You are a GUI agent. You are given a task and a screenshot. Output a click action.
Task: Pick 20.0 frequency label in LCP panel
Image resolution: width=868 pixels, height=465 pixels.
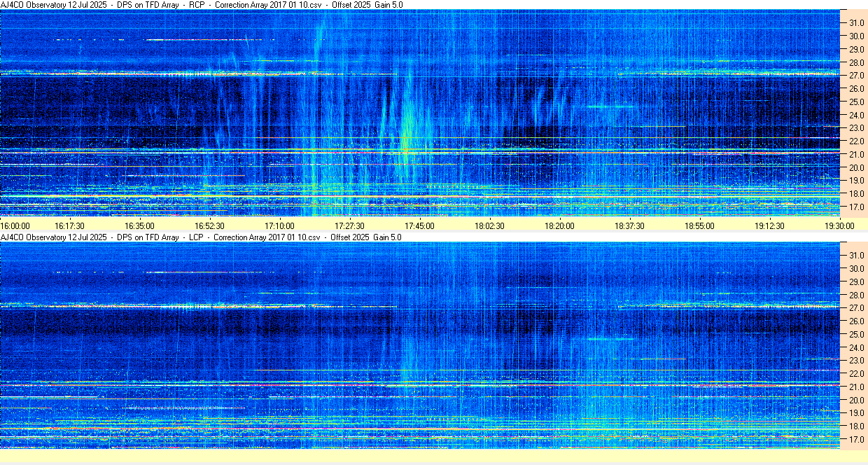tap(856, 401)
